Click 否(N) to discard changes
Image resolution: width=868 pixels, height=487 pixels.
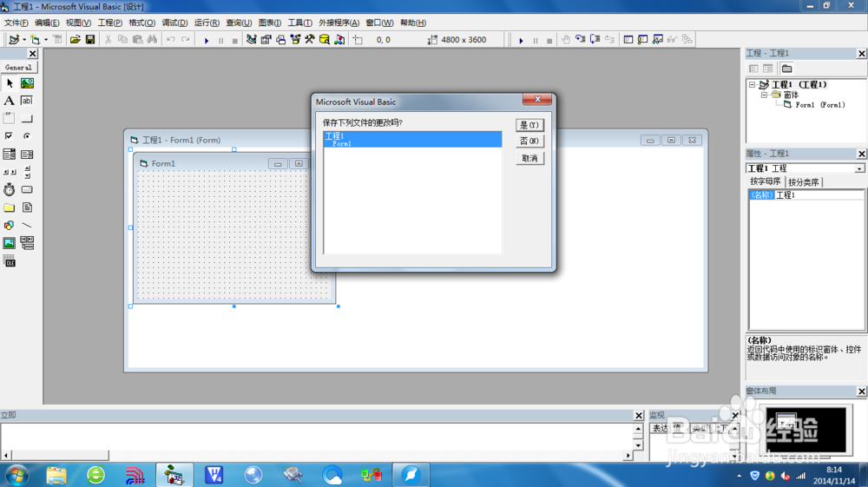529,141
